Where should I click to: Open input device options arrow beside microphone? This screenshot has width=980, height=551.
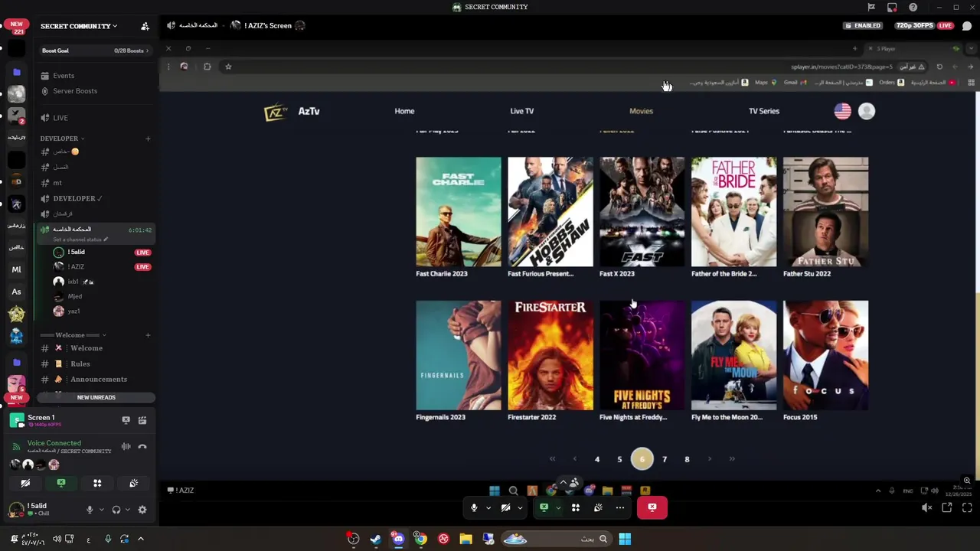[x=101, y=510]
